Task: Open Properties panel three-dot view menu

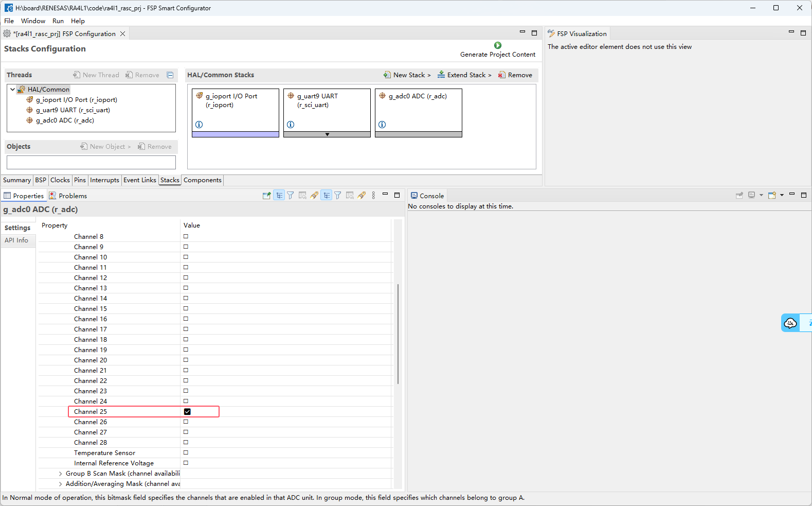Action: coord(373,196)
